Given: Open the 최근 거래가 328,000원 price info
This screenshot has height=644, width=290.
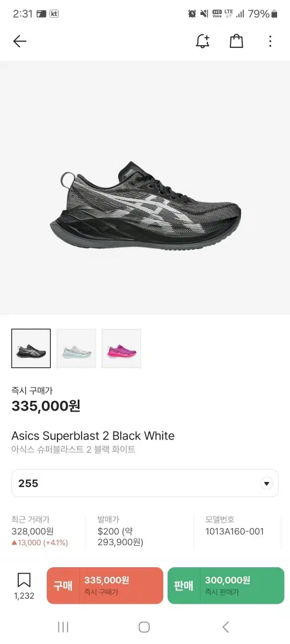Looking at the screenshot, I should pyautogui.click(x=40, y=531).
